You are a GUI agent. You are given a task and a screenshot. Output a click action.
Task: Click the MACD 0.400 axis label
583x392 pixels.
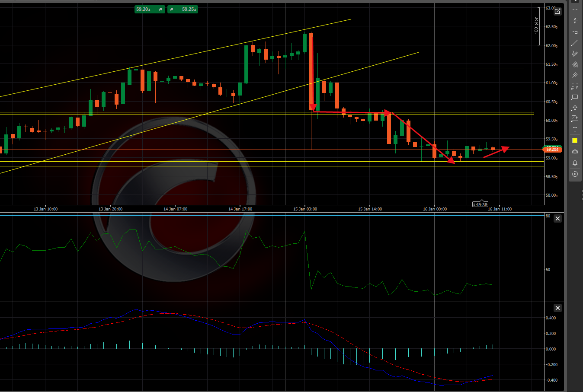point(551,318)
